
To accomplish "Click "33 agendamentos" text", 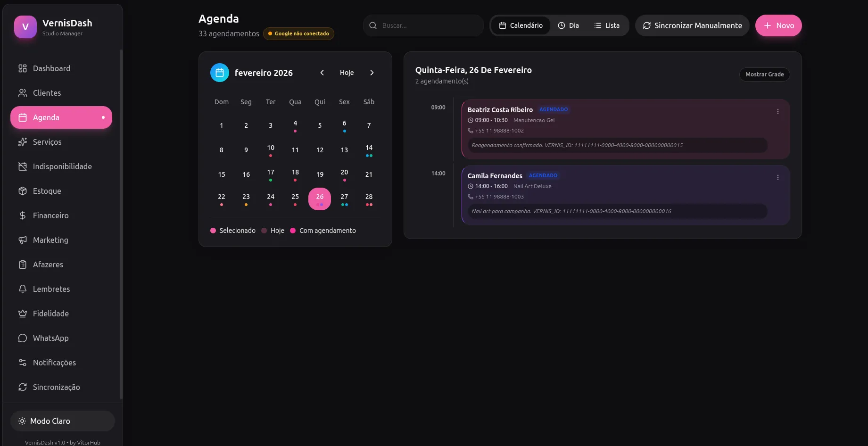I will click(x=229, y=33).
